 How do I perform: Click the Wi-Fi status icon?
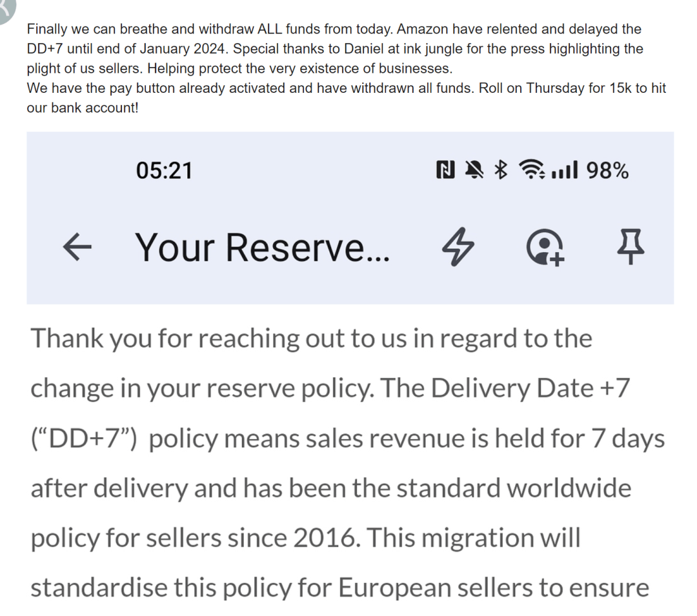point(532,170)
